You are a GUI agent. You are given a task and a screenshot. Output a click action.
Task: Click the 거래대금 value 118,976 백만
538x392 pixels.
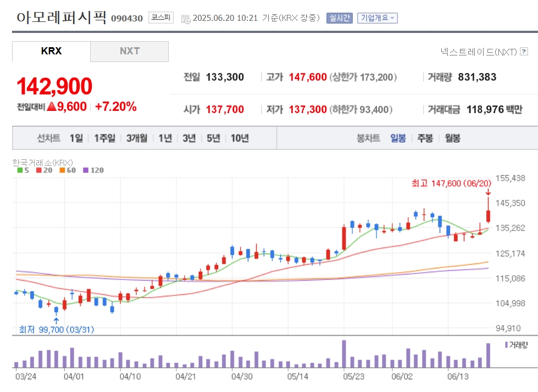(495, 109)
